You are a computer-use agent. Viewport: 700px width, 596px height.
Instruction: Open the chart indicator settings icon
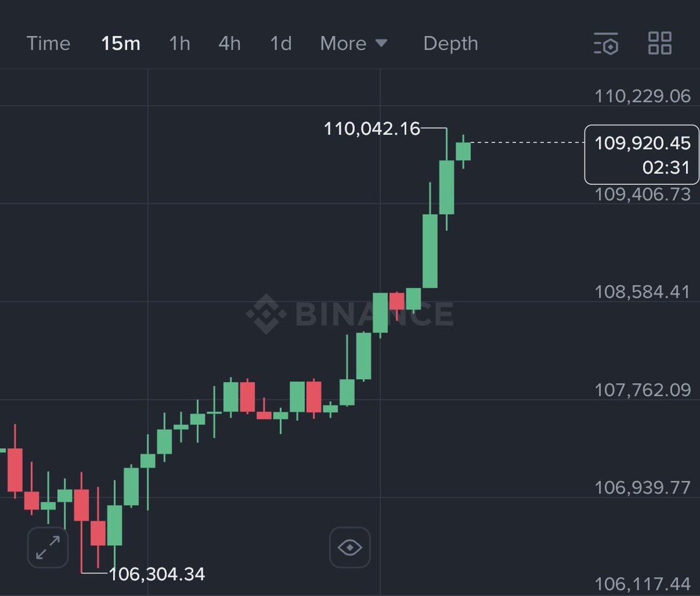tap(606, 44)
